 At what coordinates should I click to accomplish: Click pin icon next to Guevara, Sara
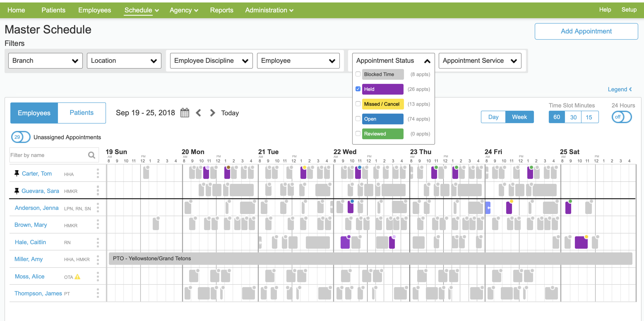coord(17,191)
